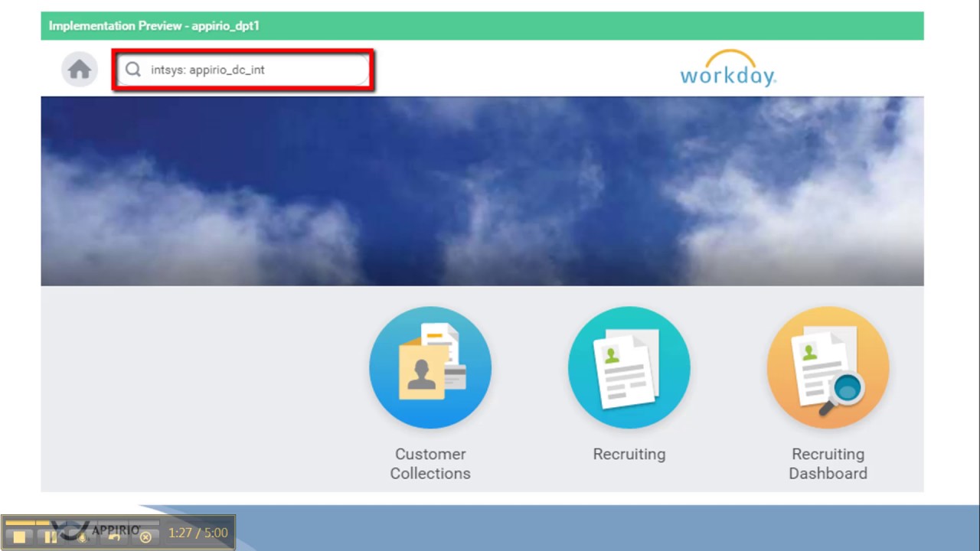Click the recording progress bar
The height and width of the screenshot is (551, 980).
(x=83, y=523)
